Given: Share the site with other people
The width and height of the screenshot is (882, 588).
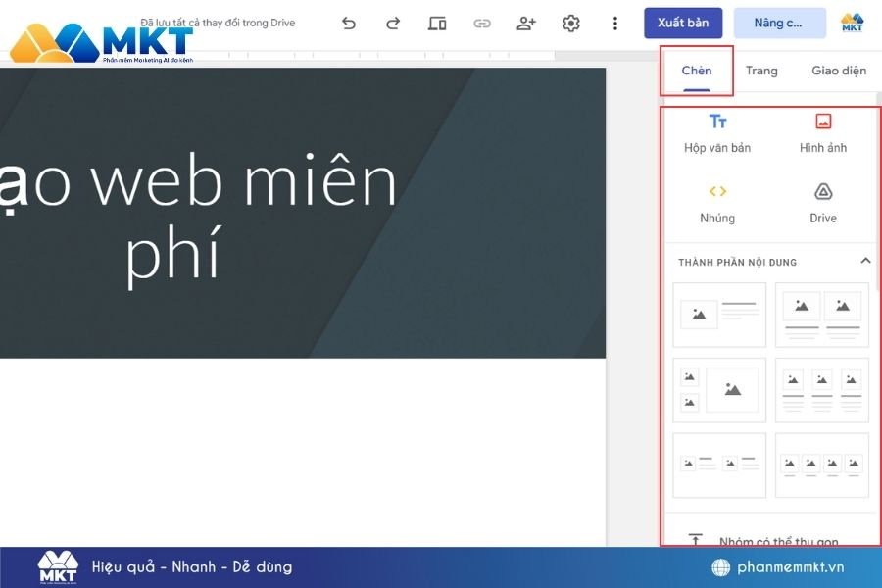Looking at the screenshot, I should pos(526,24).
